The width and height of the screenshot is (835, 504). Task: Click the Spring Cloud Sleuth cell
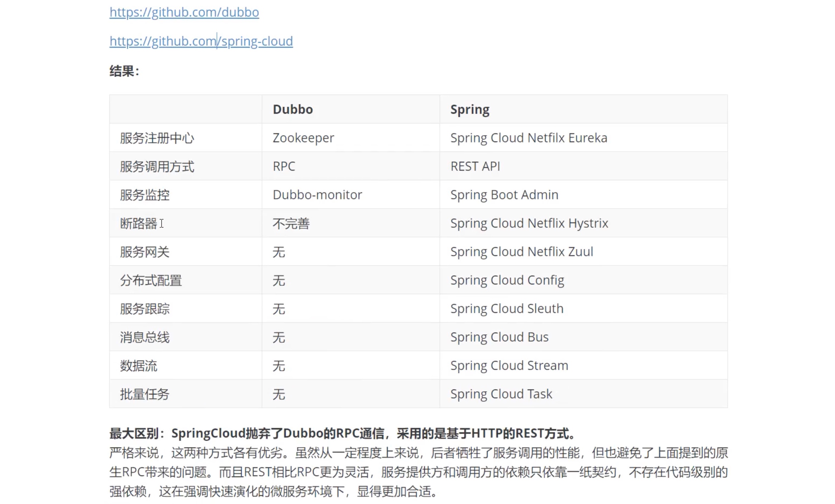pos(507,309)
